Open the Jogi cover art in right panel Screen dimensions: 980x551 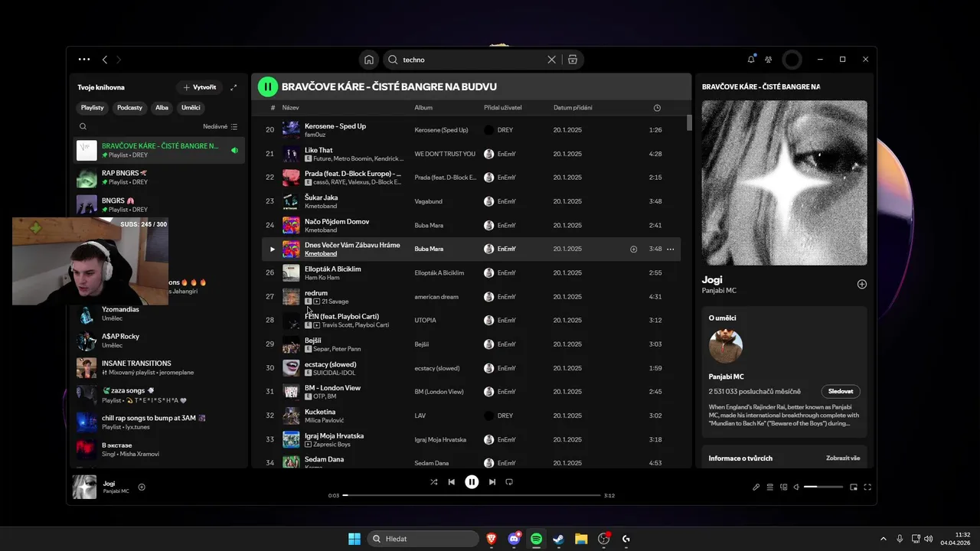tap(785, 183)
